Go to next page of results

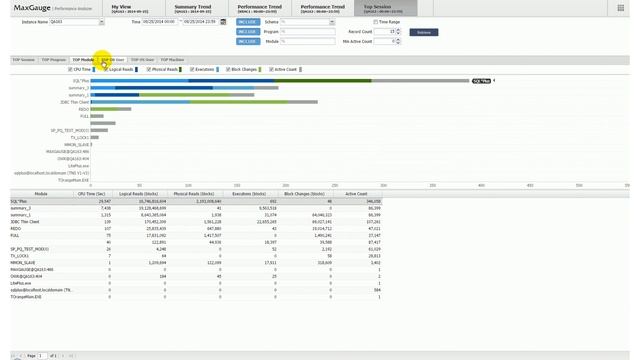pyautogui.click(x=63, y=356)
